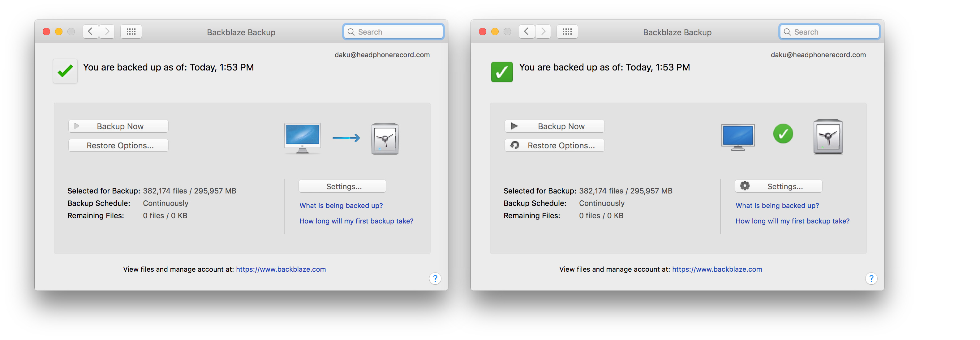980x340 pixels.
Task: Click '0 files / 0 KB' in right window
Action: point(601,216)
